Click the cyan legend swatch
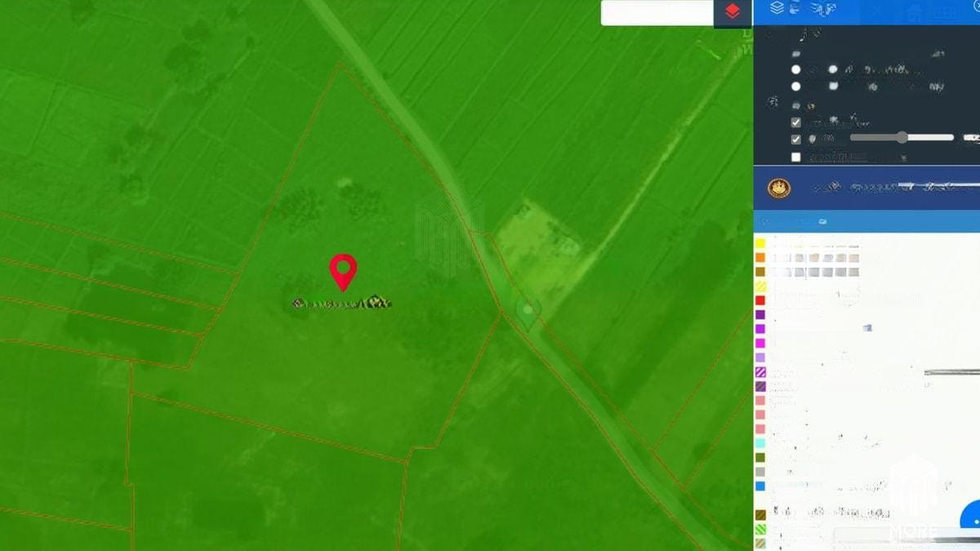 point(760,443)
